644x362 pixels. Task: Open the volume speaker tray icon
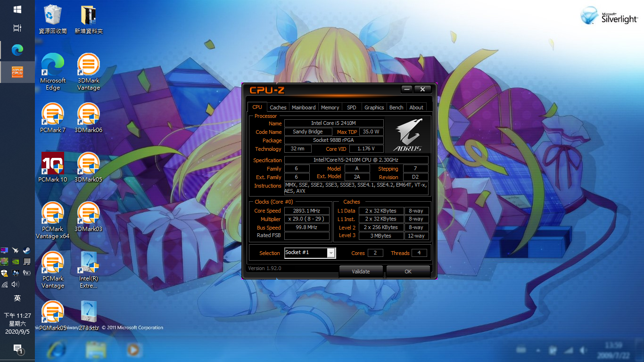(x=16, y=284)
